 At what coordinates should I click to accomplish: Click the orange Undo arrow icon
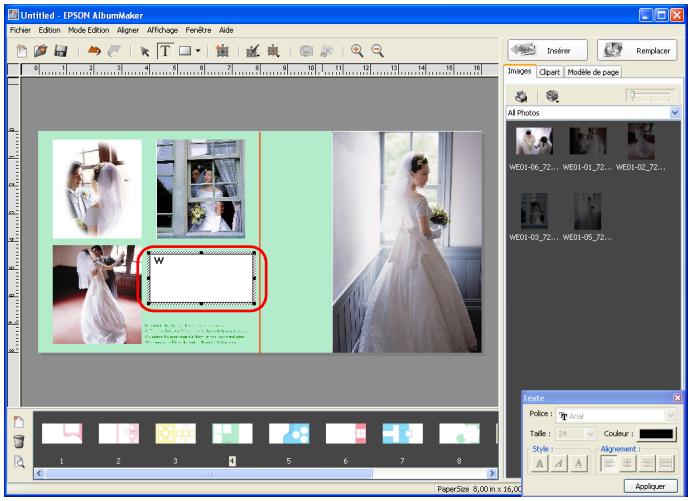pos(94,51)
